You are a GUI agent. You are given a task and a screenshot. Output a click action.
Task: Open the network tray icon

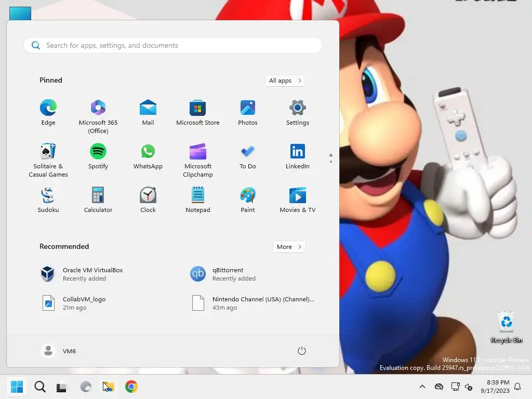pyautogui.click(x=455, y=387)
